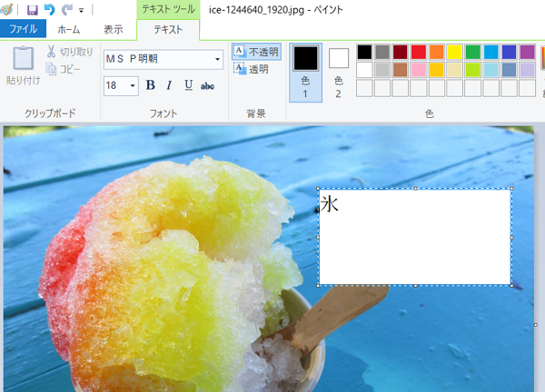
Task: Pick the brown color swatch
Action: coord(401,70)
